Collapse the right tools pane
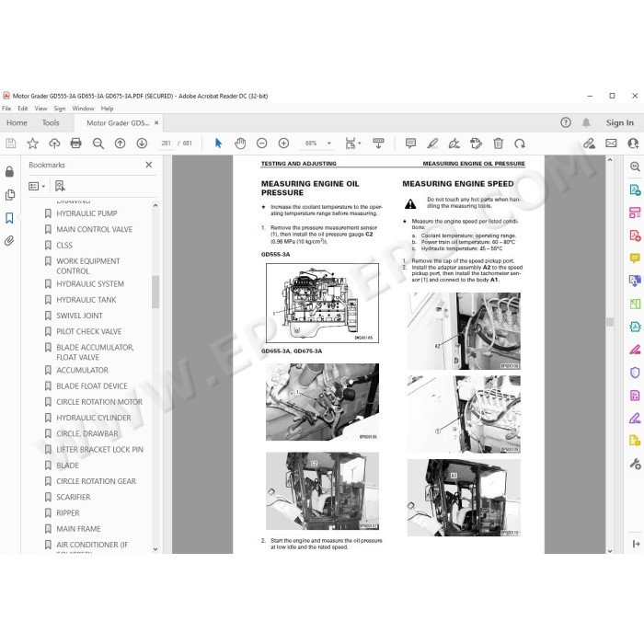 pos(636,544)
